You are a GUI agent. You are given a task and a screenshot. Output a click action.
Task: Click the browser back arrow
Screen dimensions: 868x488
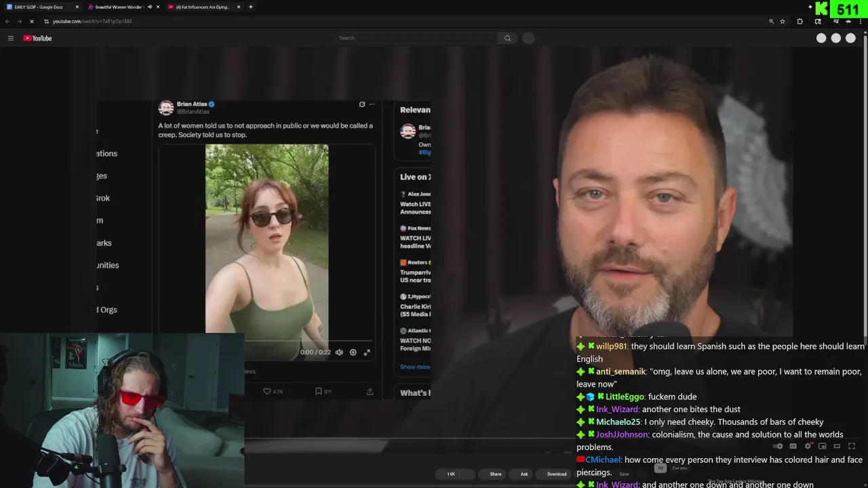click(7, 21)
